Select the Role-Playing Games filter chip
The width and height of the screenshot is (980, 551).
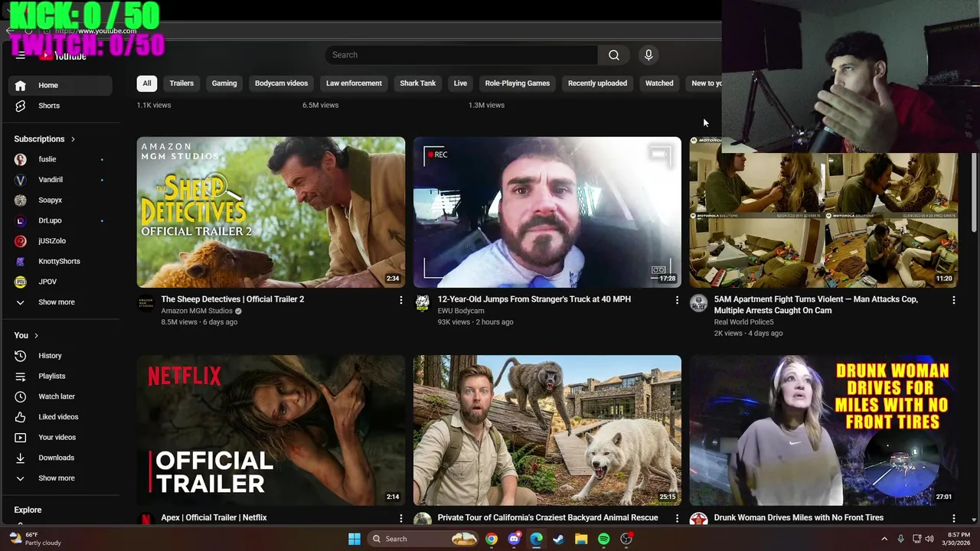518,83
